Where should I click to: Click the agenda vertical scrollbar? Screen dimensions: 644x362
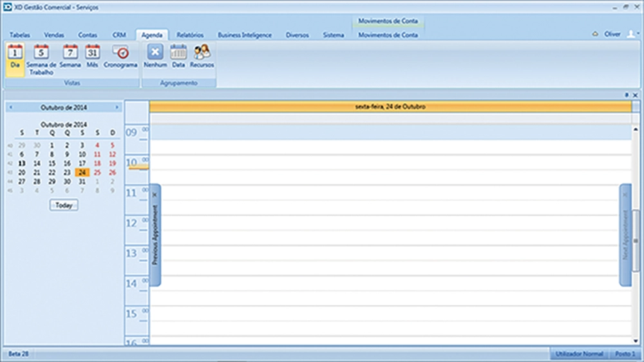click(x=636, y=240)
